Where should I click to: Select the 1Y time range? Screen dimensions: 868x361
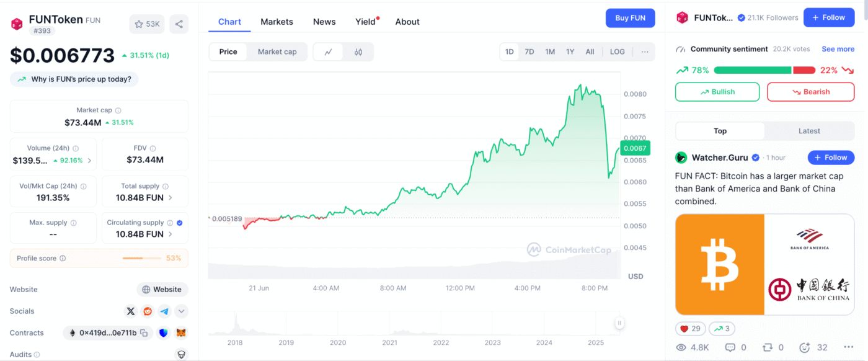(570, 52)
